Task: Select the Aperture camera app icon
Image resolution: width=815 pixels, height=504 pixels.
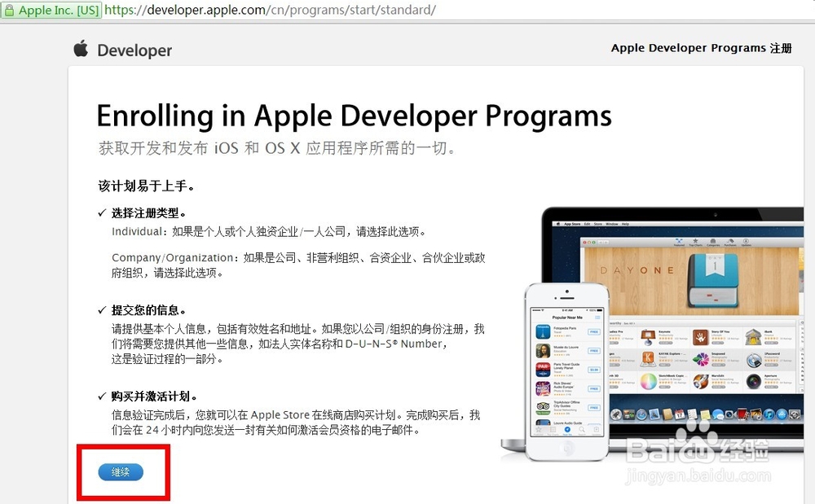Action: [x=753, y=380]
